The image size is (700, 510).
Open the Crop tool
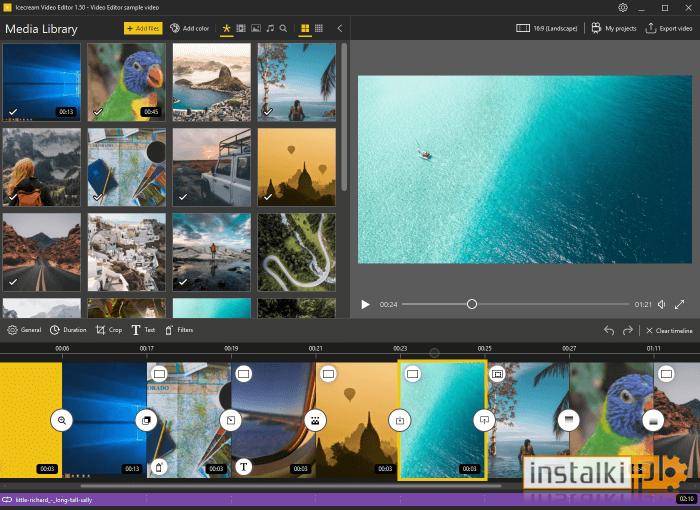click(x=109, y=330)
